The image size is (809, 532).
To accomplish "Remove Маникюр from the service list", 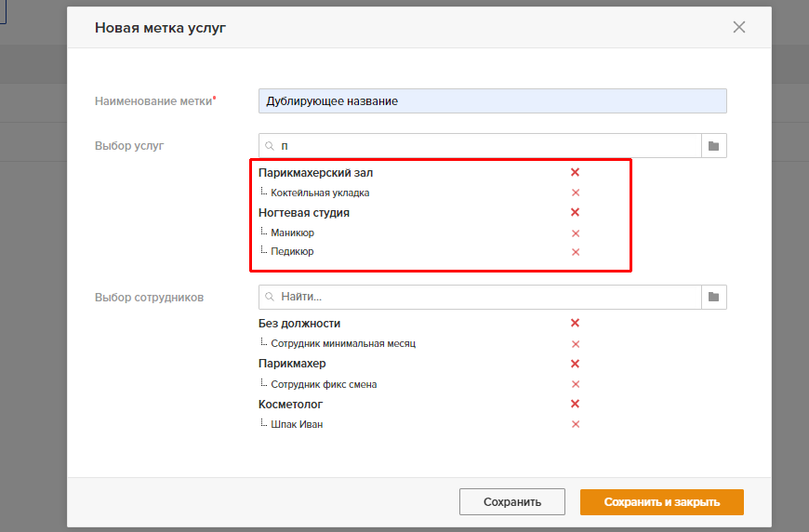I will coord(576,233).
